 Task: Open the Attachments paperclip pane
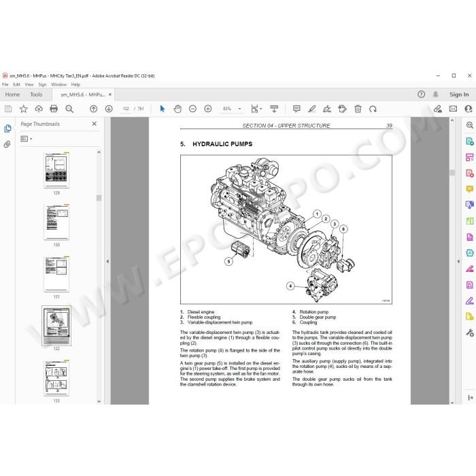click(7, 144)
